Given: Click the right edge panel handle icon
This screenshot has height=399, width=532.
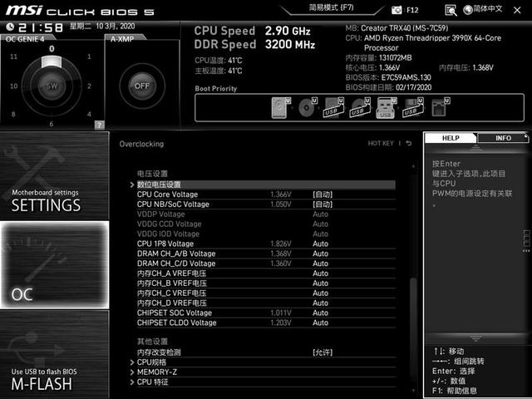Looking at the screenshot, I should 526,240.
